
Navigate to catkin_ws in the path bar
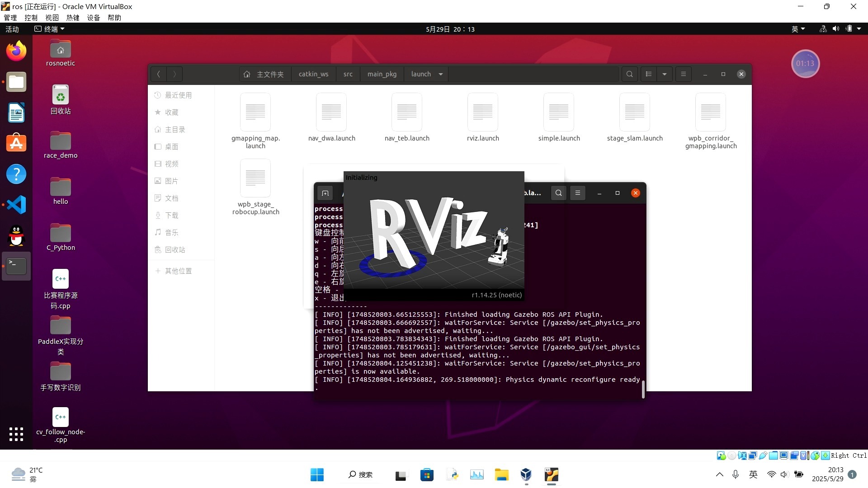tap(314, 74)
